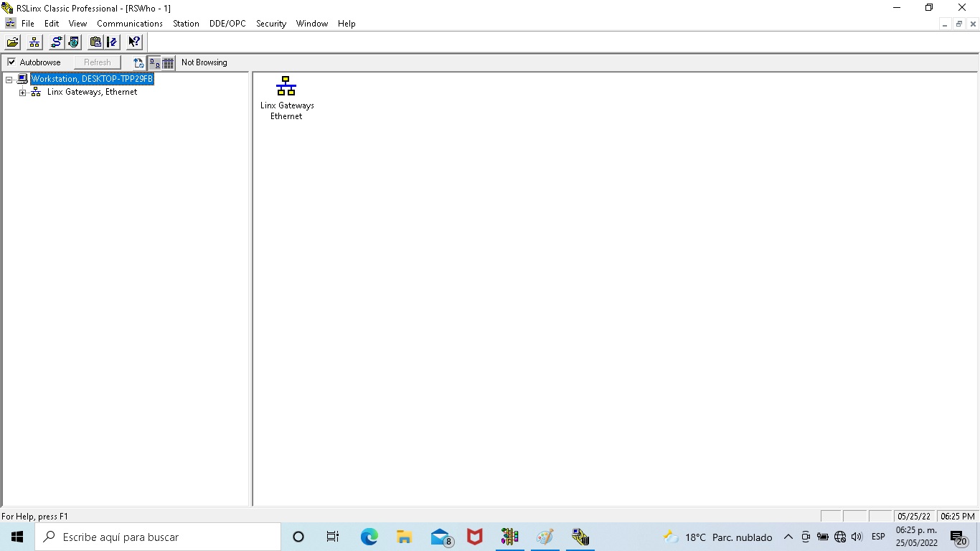Open the Station menu
Image resolution: width=980 pixels, height=551 pixels.
(186, 24)
